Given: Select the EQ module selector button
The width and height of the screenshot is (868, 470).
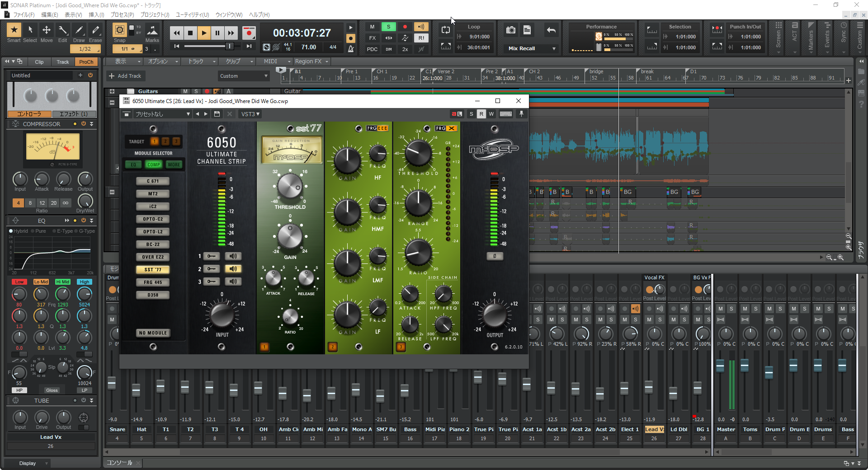Looking at the screenshot, I should tap(133, 164).
